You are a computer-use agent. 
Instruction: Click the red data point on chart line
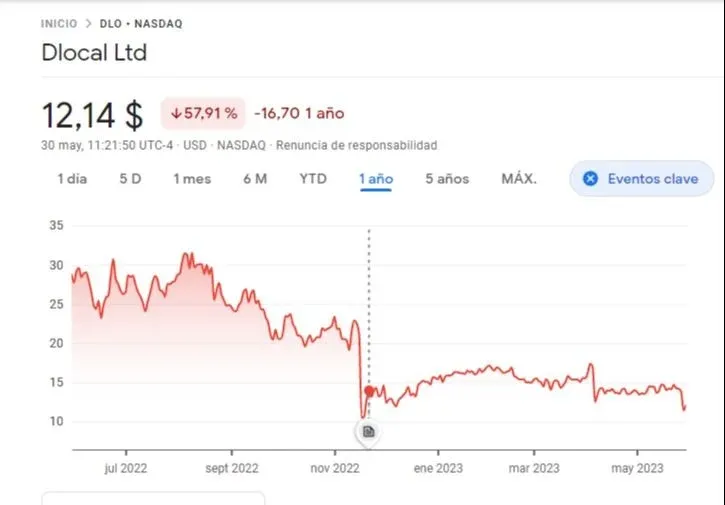click(x=369, y=391)
